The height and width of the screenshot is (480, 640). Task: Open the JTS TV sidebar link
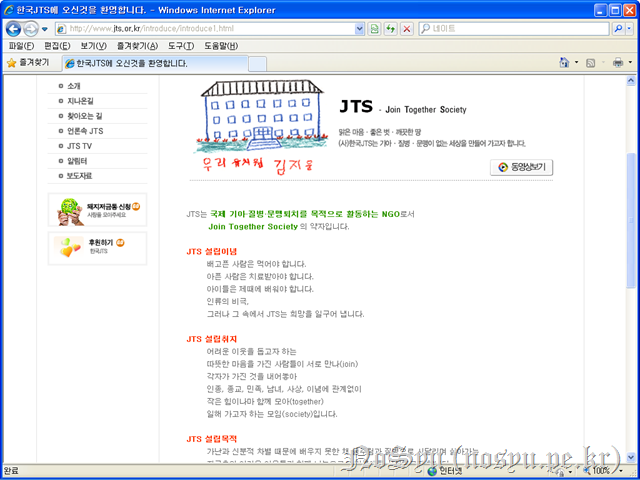tap(79, 145)
